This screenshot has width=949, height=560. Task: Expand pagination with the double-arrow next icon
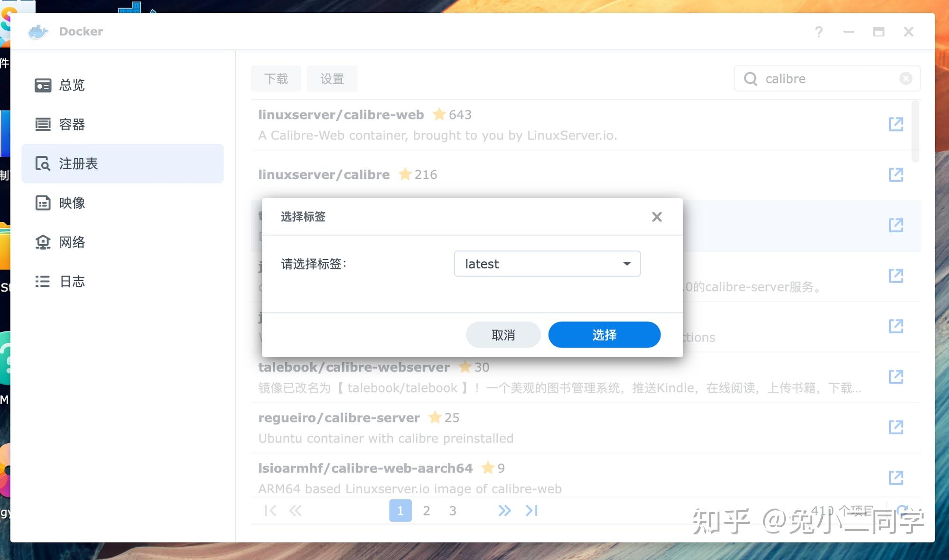pyautogui.click(x=504, y=510)
